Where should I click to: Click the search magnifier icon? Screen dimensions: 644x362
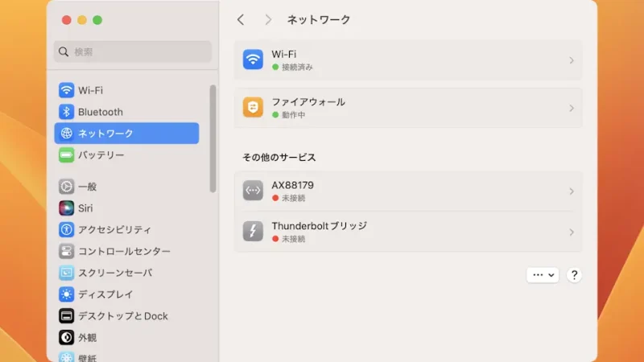pos(64,51)
